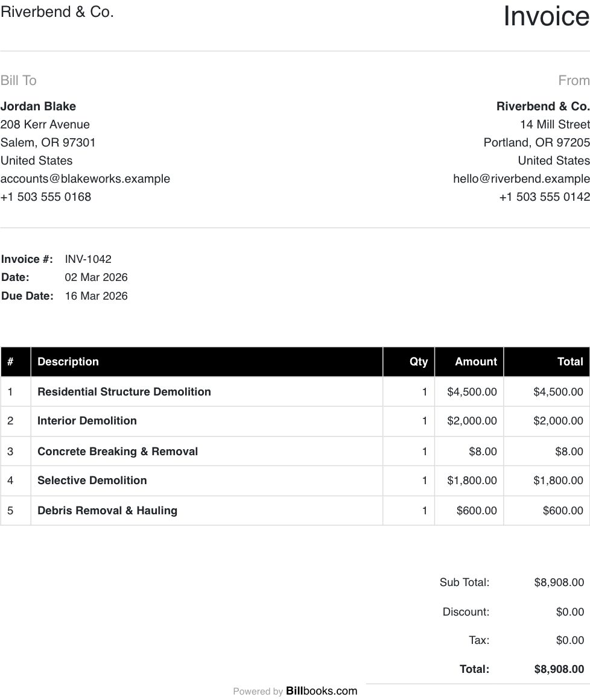The width and height of the screenshot is (590, 700).
Task: Click the $2,000.00 total for Interior Demolition
Action: click(558, 420)
